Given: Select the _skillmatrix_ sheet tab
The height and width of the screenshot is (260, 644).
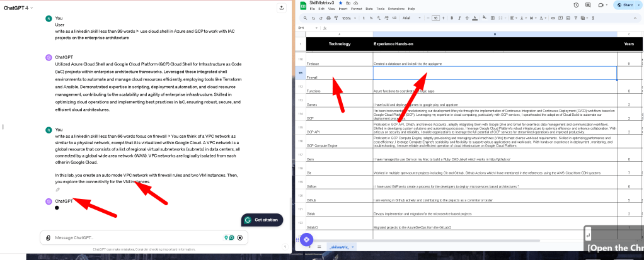Looking at the screenshot, I should coord(342,247).
